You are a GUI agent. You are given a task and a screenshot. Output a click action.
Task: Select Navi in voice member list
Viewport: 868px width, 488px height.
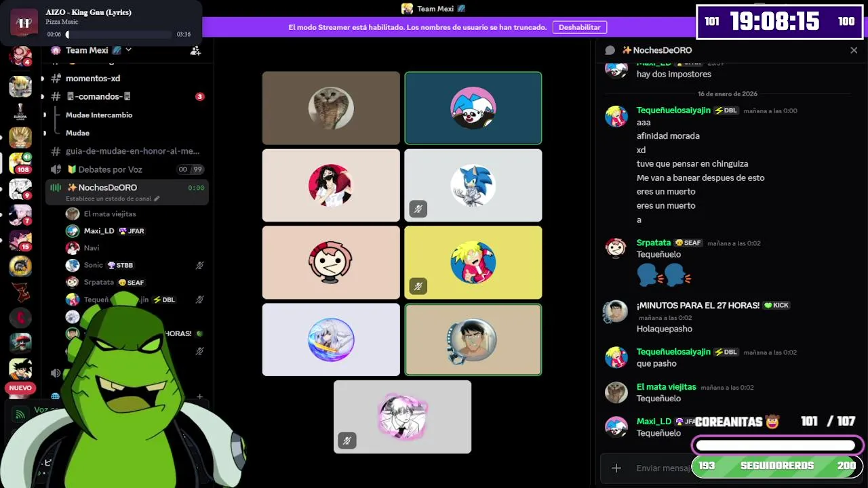pos(91,248)
